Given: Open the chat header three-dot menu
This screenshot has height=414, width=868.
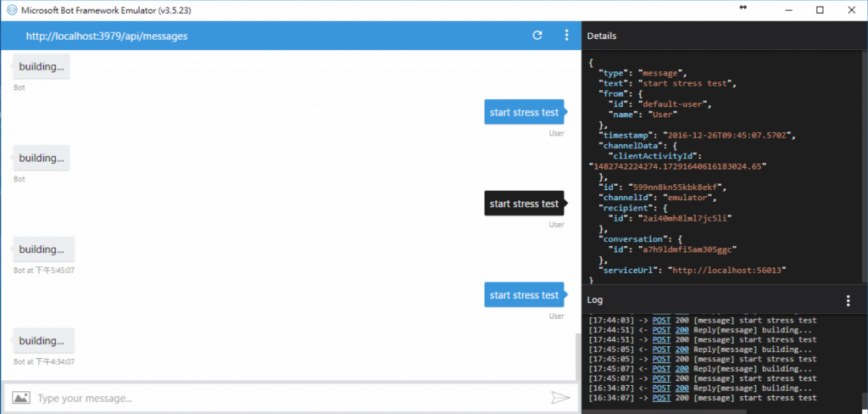Looking at the screenshot, I should point(566,36).
